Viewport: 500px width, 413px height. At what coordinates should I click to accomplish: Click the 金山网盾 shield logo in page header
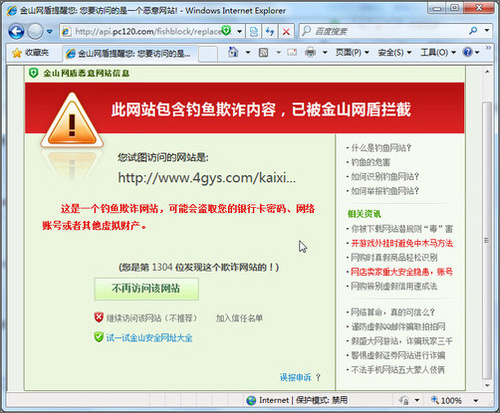point(33,73)
